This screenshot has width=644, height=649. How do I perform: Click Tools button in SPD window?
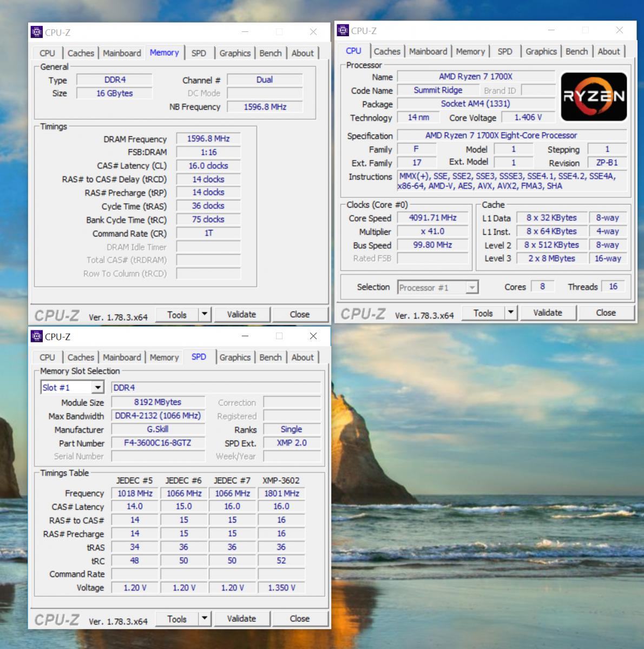pyautogui.click(x=177, y=619)
